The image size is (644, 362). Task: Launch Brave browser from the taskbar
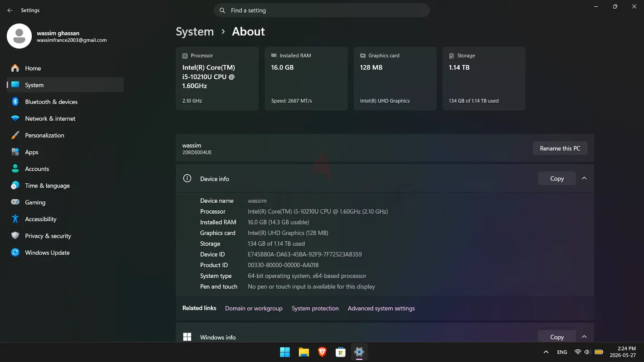coord(322,352)
